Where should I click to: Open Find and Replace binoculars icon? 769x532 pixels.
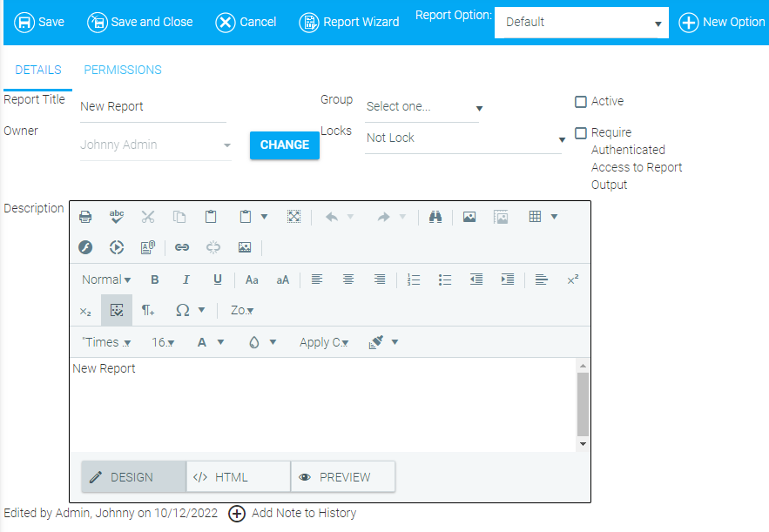(435, 217)
